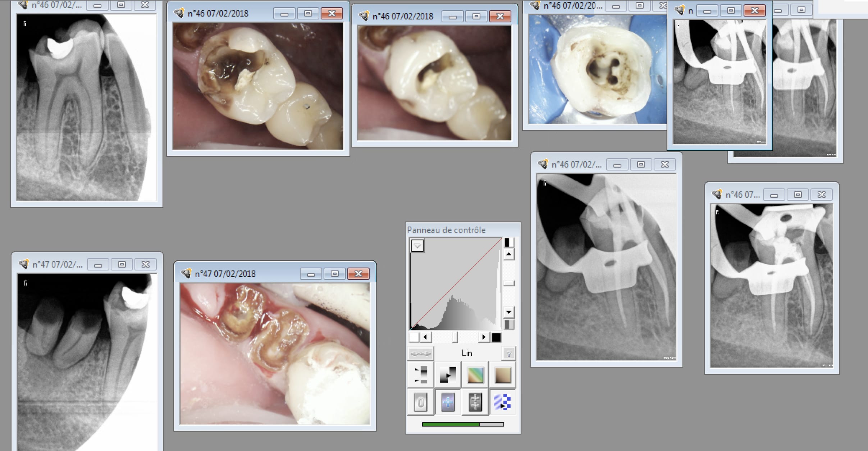Click the black swatch beside horizontal slider
Screen dimensions: 868x451
point(496,337)
